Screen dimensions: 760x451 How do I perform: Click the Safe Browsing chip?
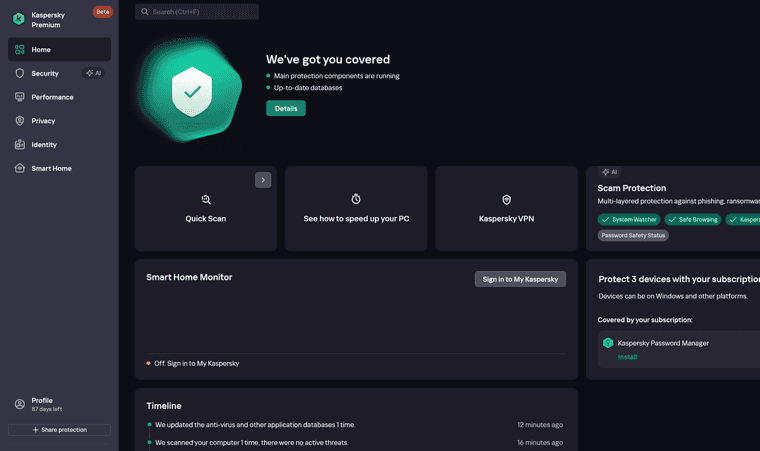click(693, 220)
